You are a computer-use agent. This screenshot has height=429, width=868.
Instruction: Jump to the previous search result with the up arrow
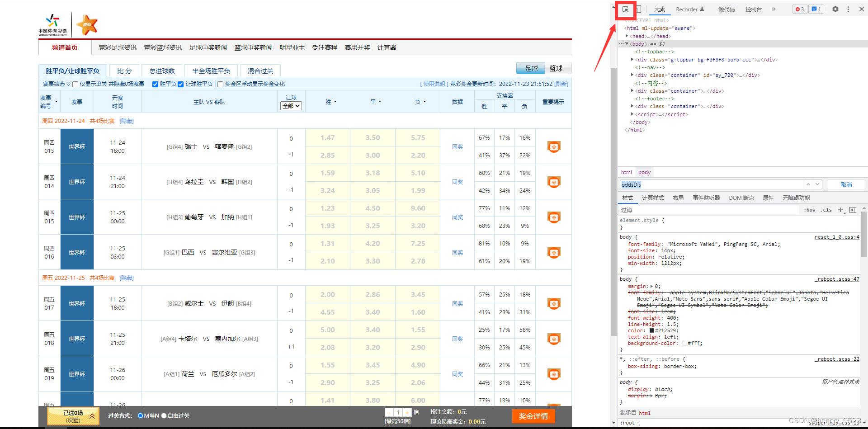pyautogui.click(x=808, y=184)
